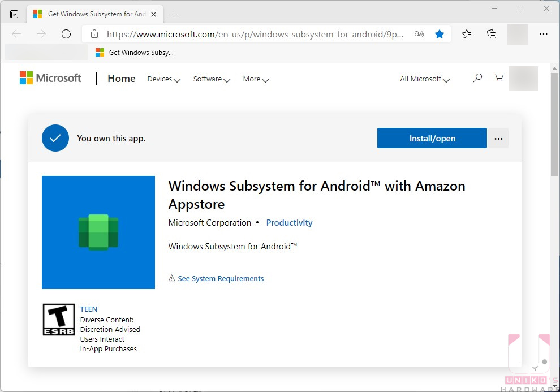Open the TEEN rating link
The height and width of the screenshot is (392, 560).
[89, 309]
